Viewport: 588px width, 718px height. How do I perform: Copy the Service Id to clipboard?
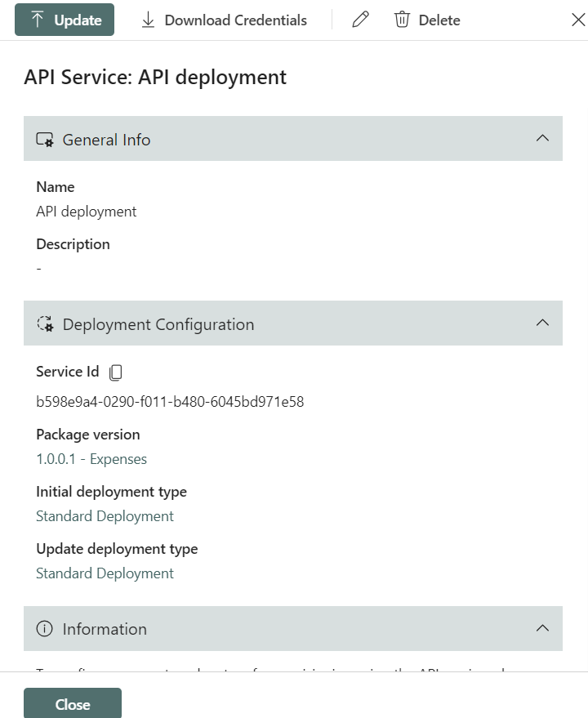(x=116, y=372)
